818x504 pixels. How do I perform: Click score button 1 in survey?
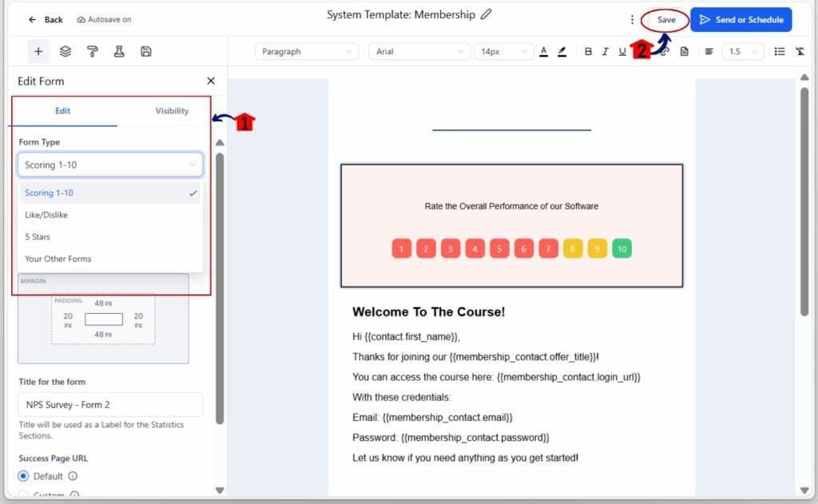(x=401, y=249)
